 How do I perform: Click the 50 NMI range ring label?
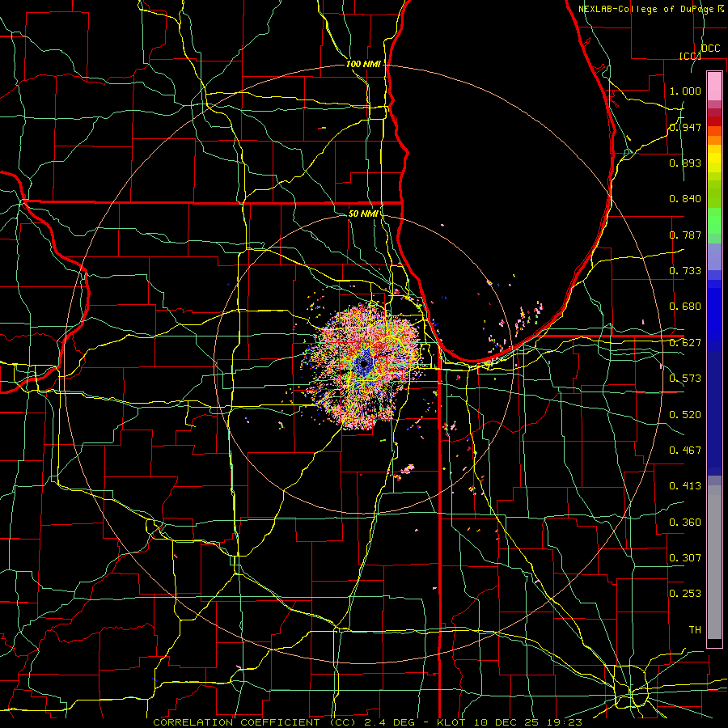363,214
